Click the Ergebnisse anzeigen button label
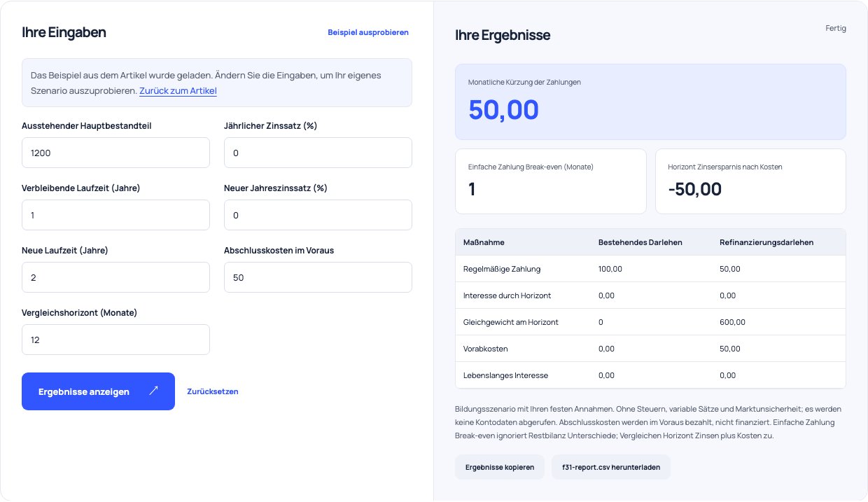Image resolution: width=868 pixels, height=502 pixels. [84, 391]
